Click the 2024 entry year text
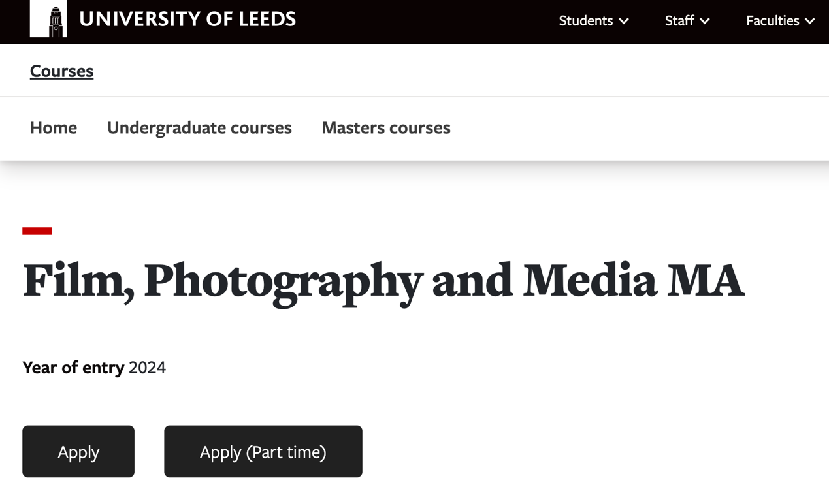 tap(147, 368)
